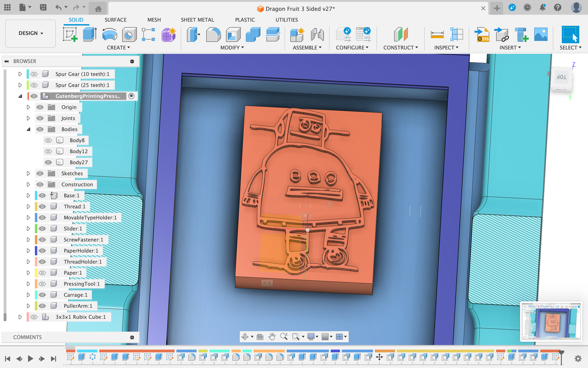Add a new document tab with plus
The height and width of the screenshot is (368, 588).
tap(497, 8)
